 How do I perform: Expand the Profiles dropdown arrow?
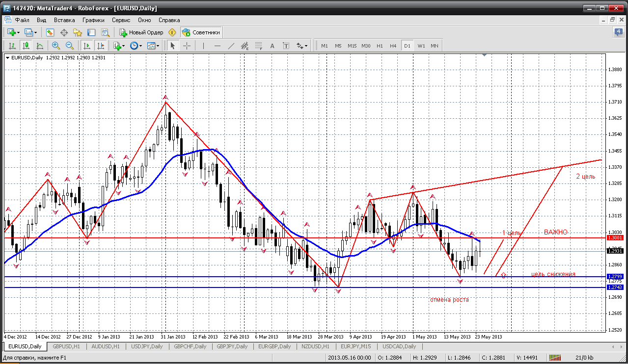point(35,32)
